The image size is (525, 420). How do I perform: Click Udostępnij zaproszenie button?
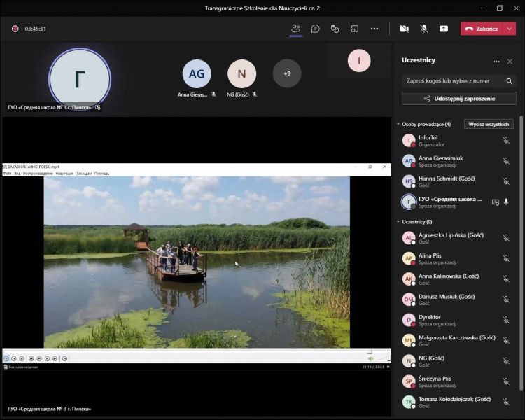coord(459,99)
